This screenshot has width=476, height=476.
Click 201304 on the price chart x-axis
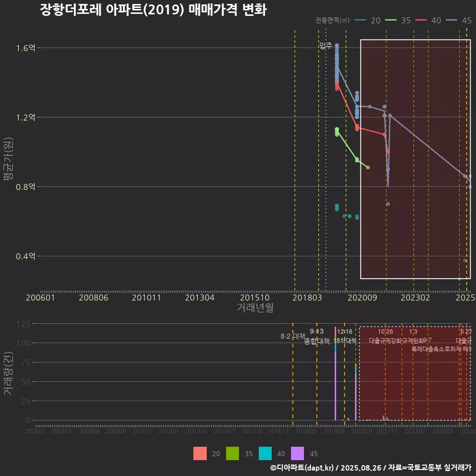200,297
